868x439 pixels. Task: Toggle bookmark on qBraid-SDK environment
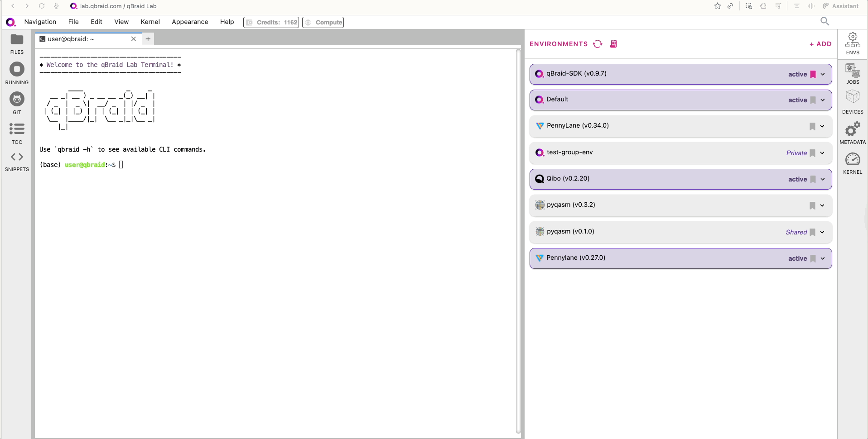813,74
